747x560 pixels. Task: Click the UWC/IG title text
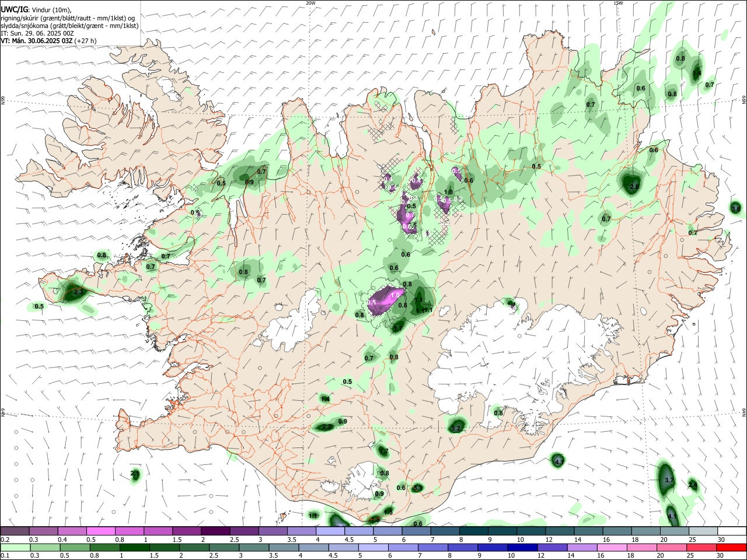coord(14,10)
